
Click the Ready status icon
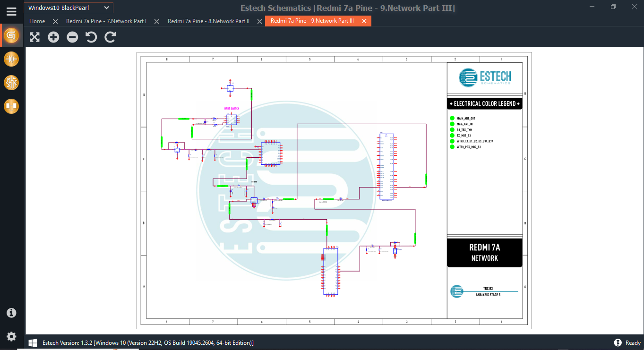click(x=618, y=343)
